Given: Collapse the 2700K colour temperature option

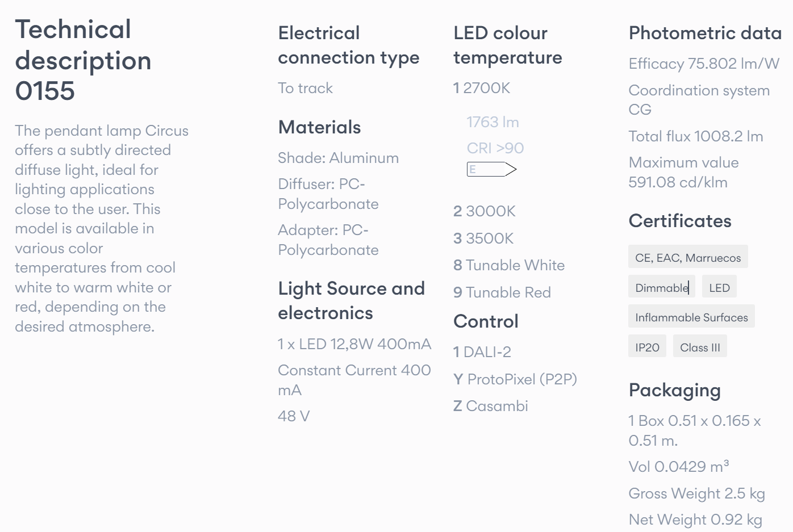Looking at the screenshot, I should (x=482, y=88).
